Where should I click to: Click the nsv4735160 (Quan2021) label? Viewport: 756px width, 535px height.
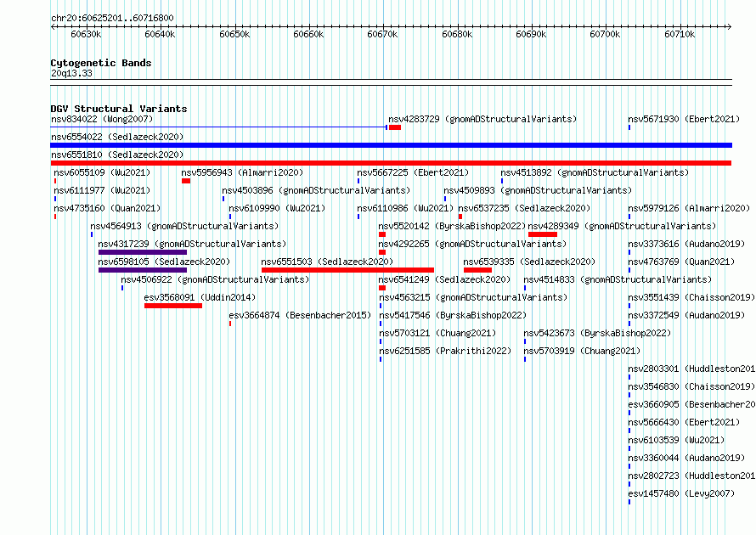(107, 208)
